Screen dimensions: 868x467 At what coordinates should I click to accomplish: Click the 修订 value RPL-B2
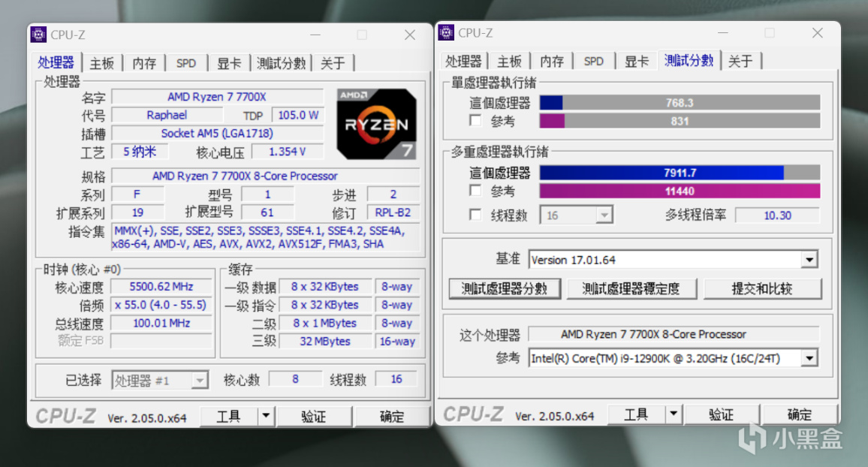click(x=393, y=212)
